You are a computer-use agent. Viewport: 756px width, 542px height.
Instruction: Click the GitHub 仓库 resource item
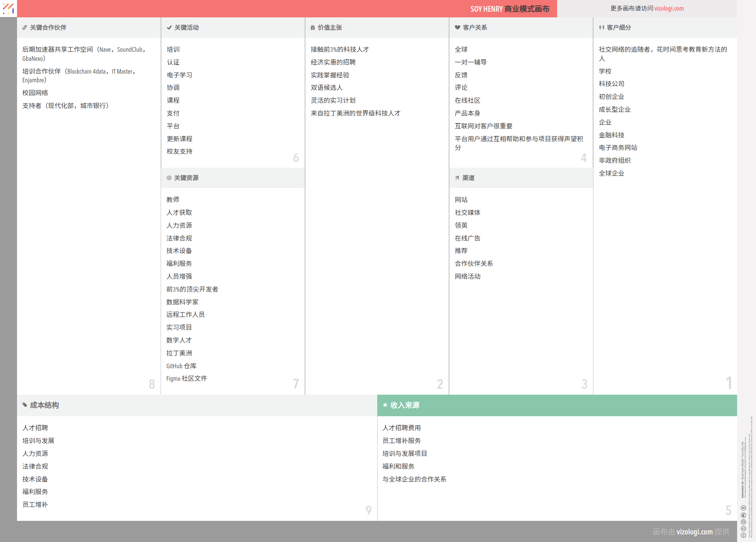[x=181, y=366]
